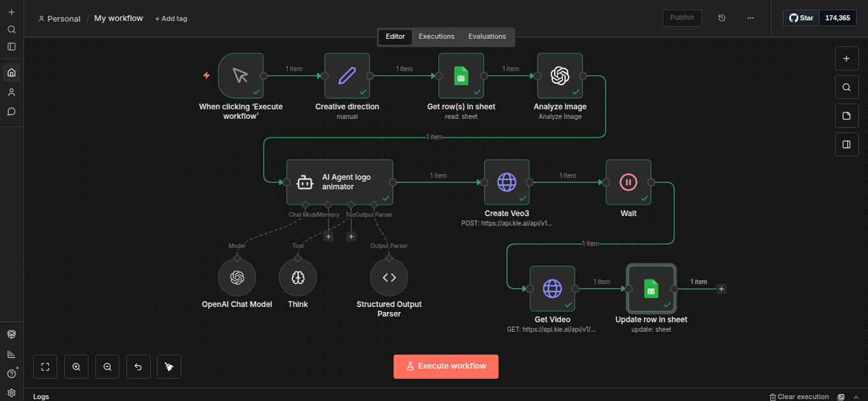Add a node with the canvas plus button
The image size is (868, 401).
(x=846, y=58)
